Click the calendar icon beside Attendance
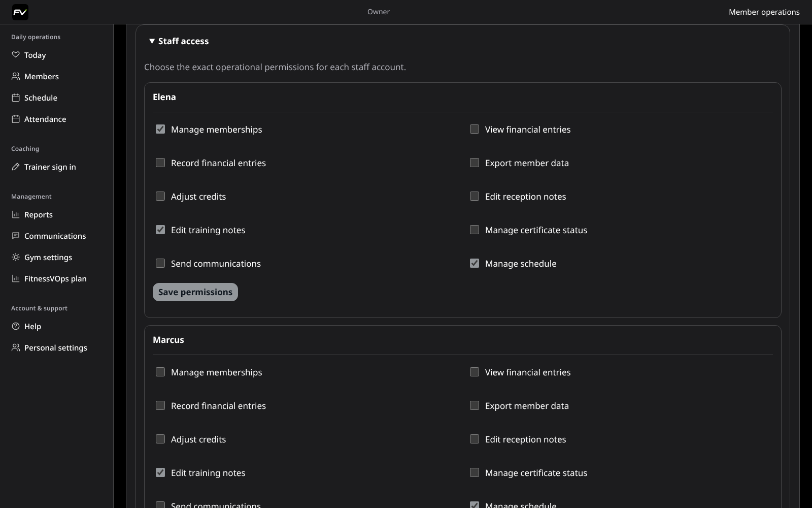812x508 pixels. [16, 119]
